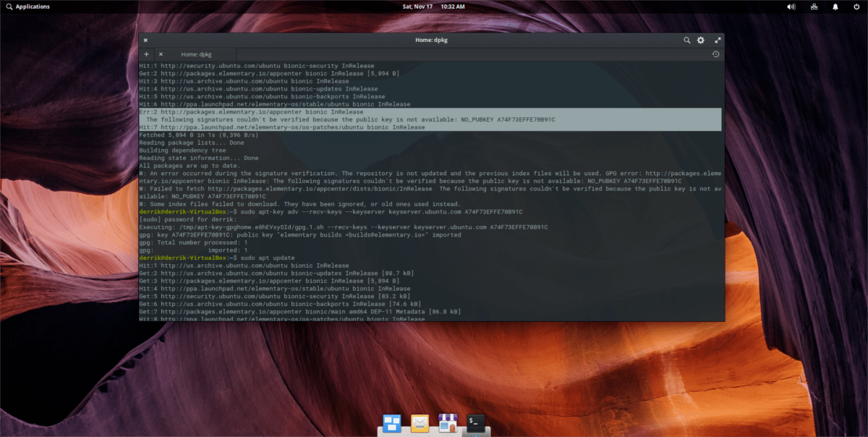868x437 pixels.
Task: Open terminal settings gear menu
Action: pos(701,41)
